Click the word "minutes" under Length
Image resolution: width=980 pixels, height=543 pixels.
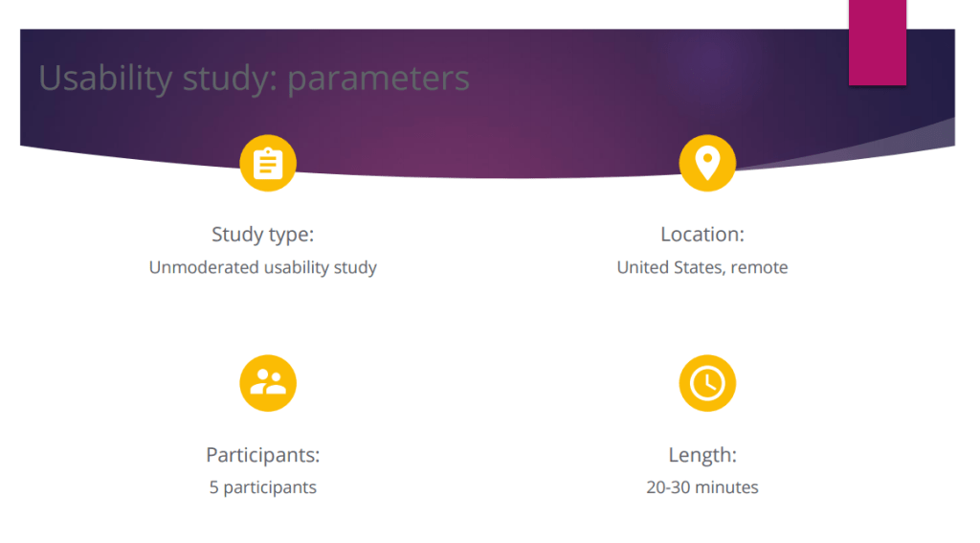click(726, 487)
